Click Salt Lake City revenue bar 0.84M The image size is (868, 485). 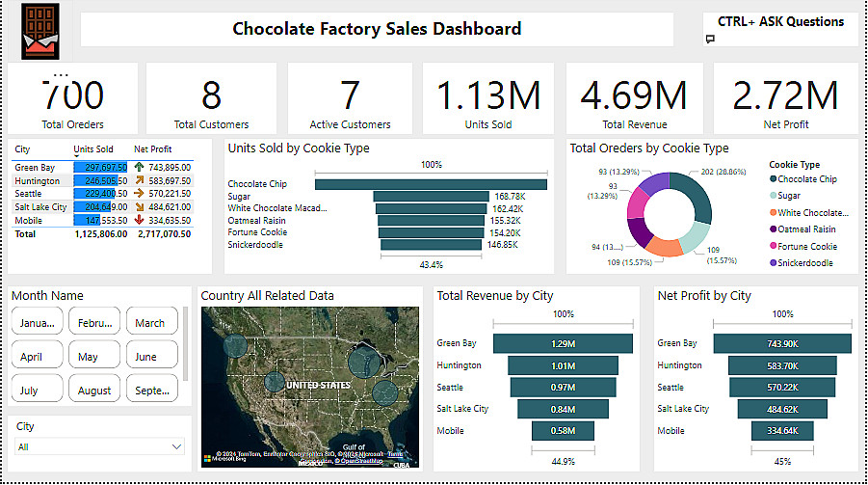click(563, 409)
